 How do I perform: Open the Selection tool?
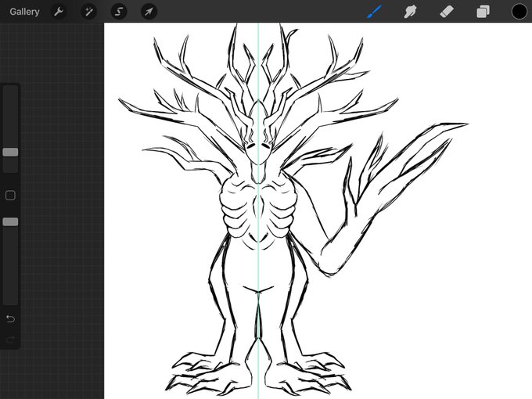click(119, 12)
